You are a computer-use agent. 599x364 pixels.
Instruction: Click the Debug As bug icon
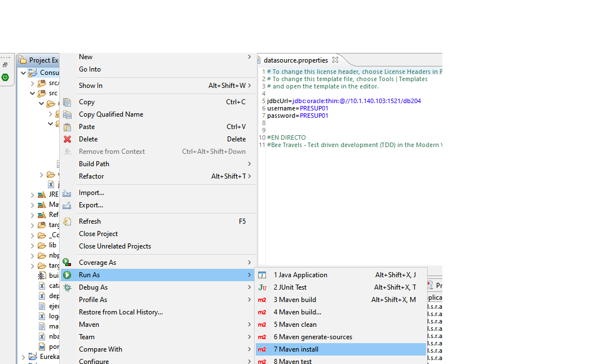click(67, 287)
